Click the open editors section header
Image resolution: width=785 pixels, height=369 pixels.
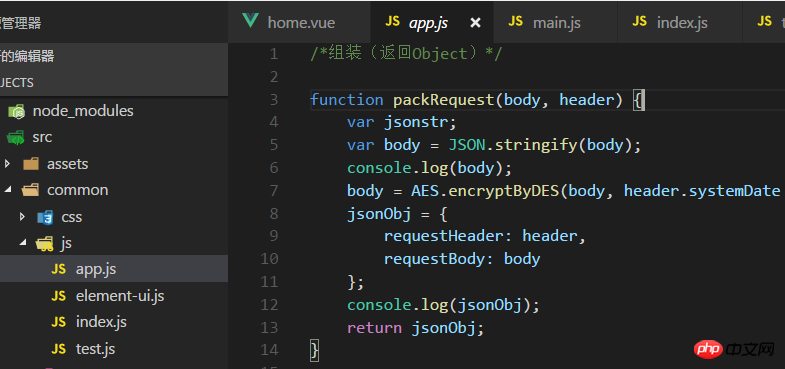tap(114, 56)
